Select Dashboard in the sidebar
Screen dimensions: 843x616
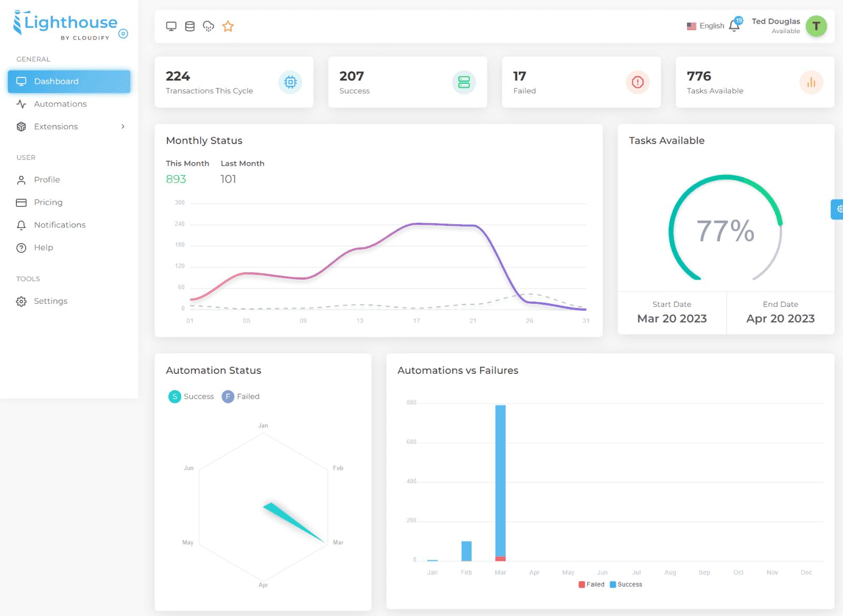pyautogui.click(x=69, y=82)
